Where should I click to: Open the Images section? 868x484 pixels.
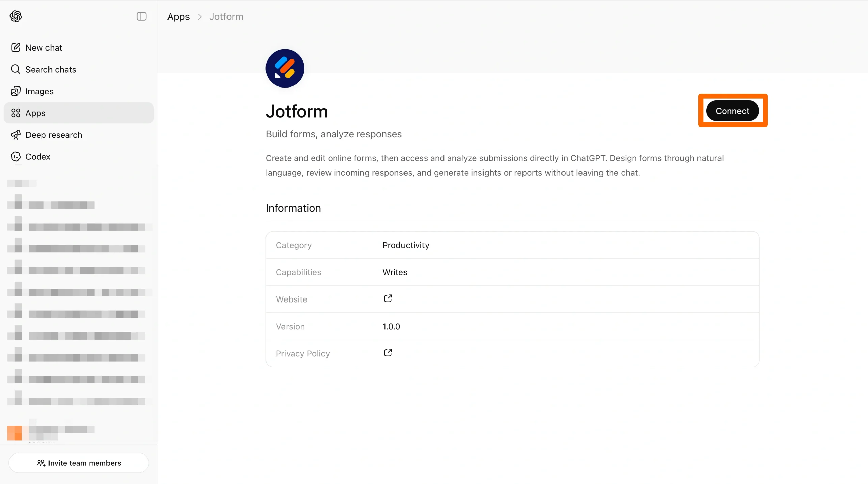(39, 91)
